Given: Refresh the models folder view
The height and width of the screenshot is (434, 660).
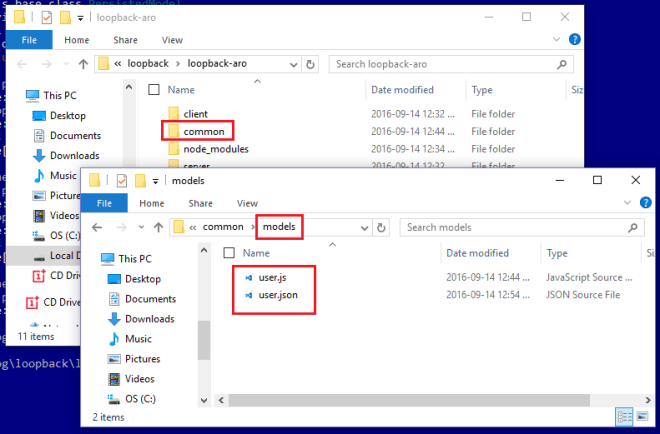Looking at the screenshot, I should [381, 228].
